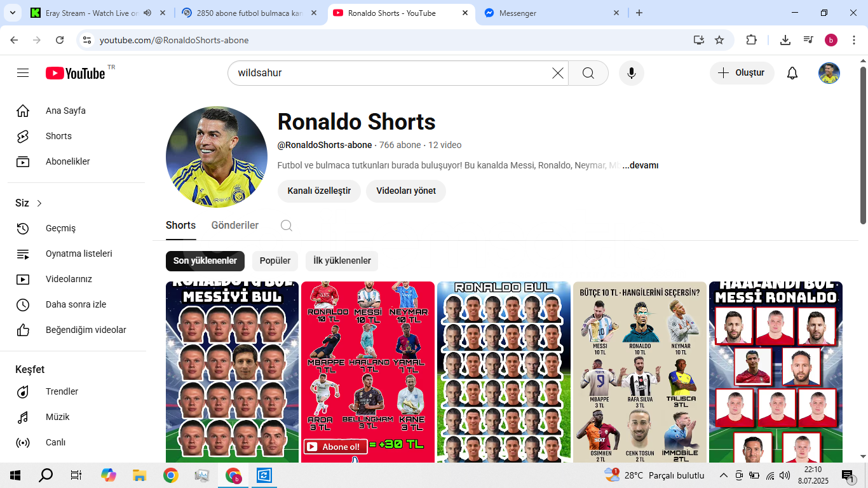Expand the Siz section chevron
Screen dimensions: 868x488
point(39,203)
